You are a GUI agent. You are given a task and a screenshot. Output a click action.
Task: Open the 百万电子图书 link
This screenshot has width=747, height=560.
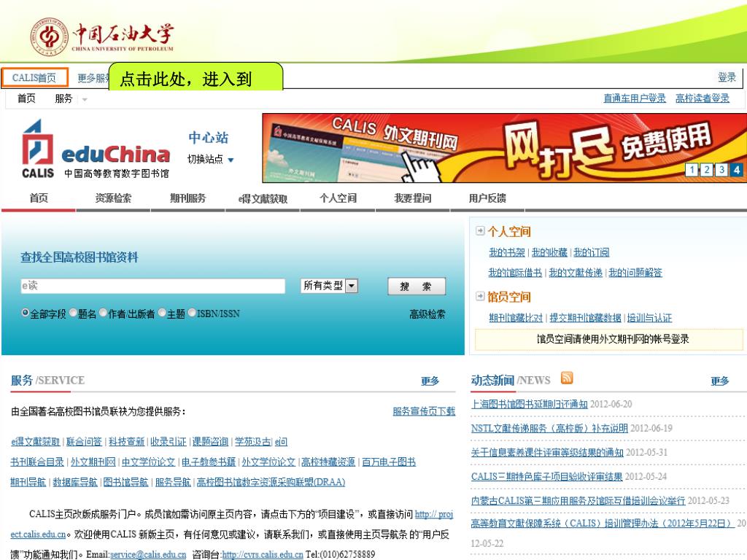(x=389, y=462)
